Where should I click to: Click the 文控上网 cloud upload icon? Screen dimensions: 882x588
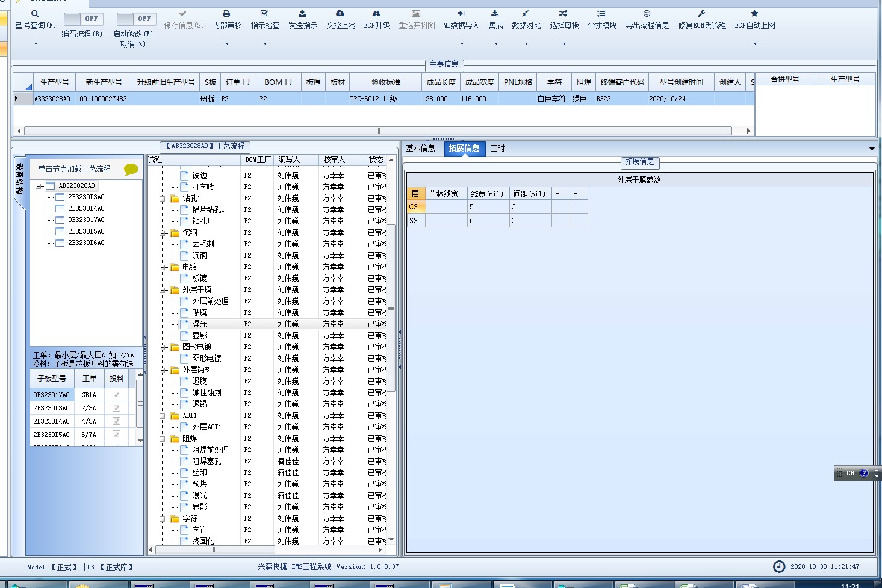click(340, 13)
